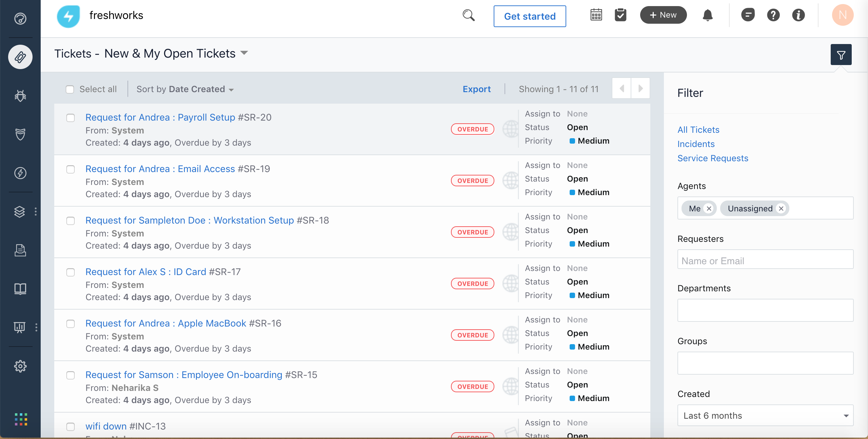Select the Problems (bug) sidebar icon
Image resolution: width=868 pixels, height=439 pixels.
coord(20,96)
